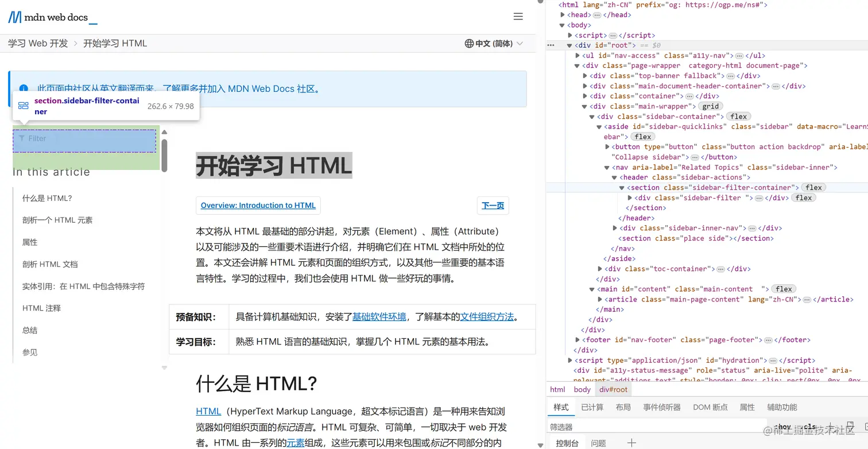Click the flex badge on sidebar-container
This screenshot has width=868, height=449.
[x=738, y=117]
